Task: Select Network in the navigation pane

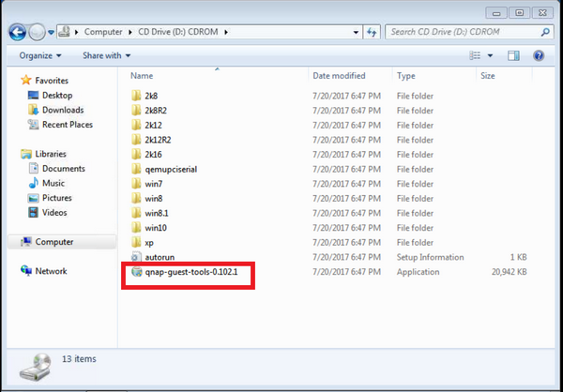Action: 51,271
